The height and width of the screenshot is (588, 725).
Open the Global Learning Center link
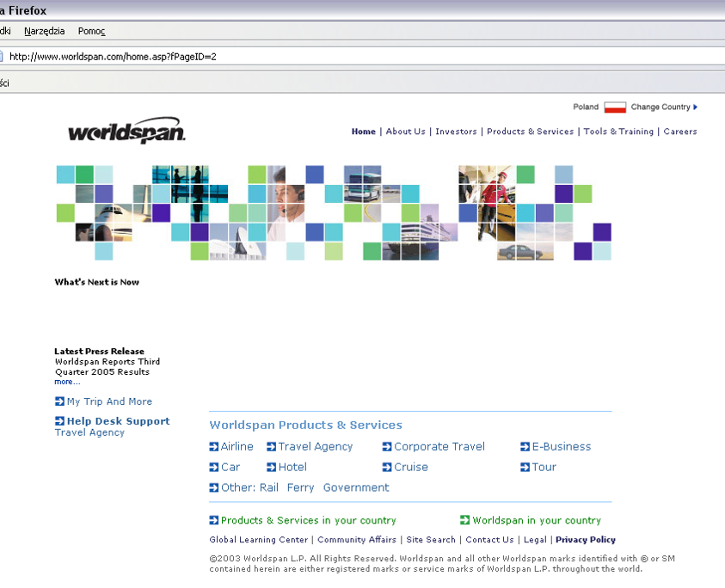click(x=259, y=540)
